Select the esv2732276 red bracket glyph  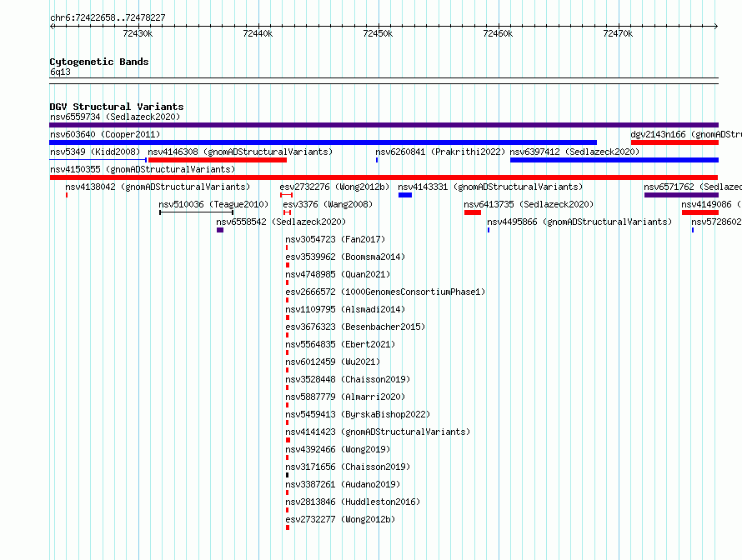tap(286, 195)
